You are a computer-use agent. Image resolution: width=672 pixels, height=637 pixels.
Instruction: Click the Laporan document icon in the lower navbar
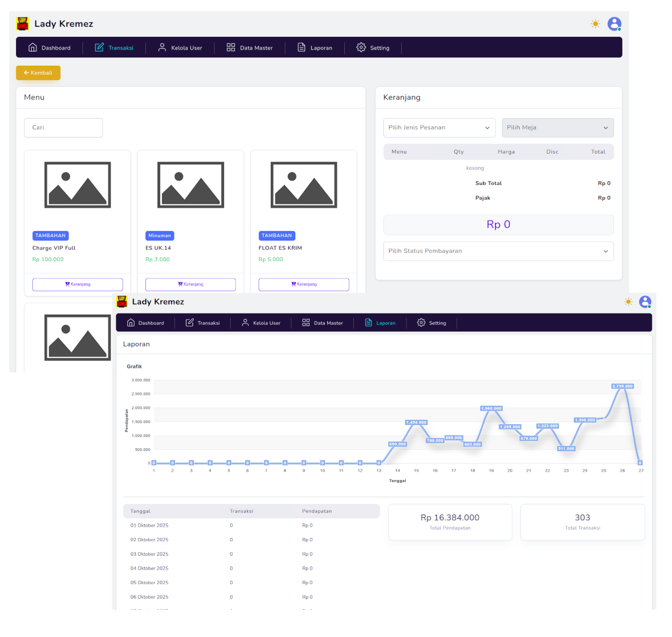click(x=368, y=322)
